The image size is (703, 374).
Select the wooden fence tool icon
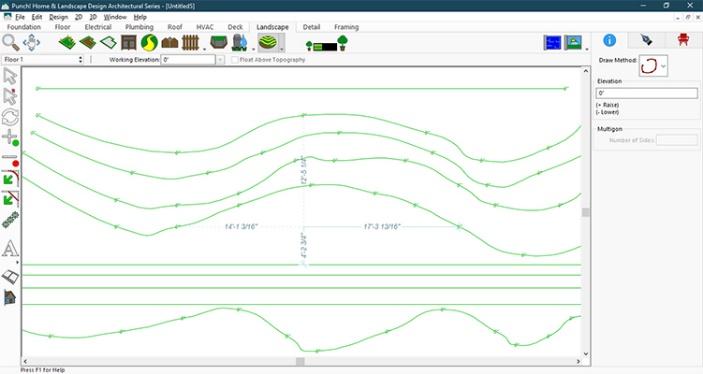(191, 43)
